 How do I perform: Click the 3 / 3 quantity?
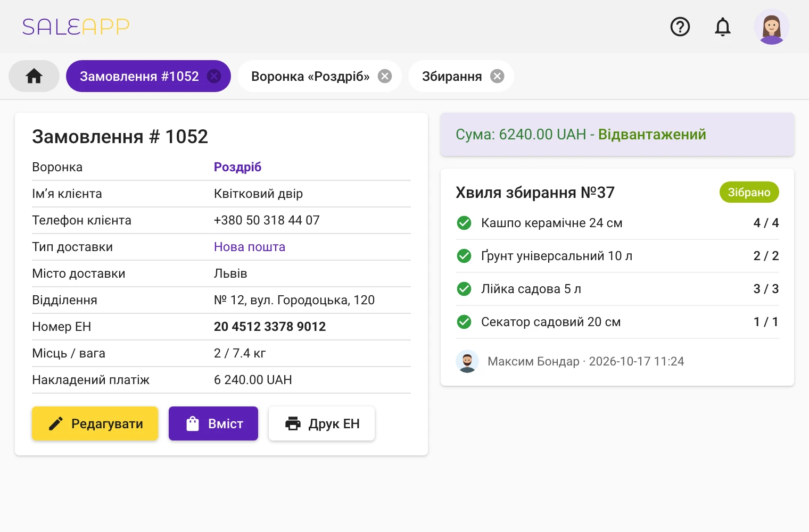[x=766, y=289]
